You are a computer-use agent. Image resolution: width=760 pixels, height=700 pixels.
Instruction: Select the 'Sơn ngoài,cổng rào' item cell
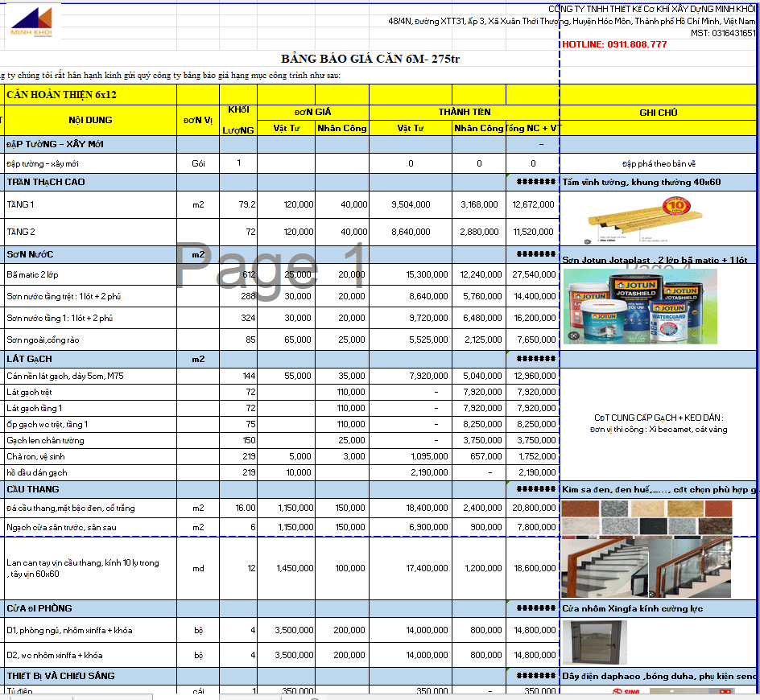tap(91, 340)
